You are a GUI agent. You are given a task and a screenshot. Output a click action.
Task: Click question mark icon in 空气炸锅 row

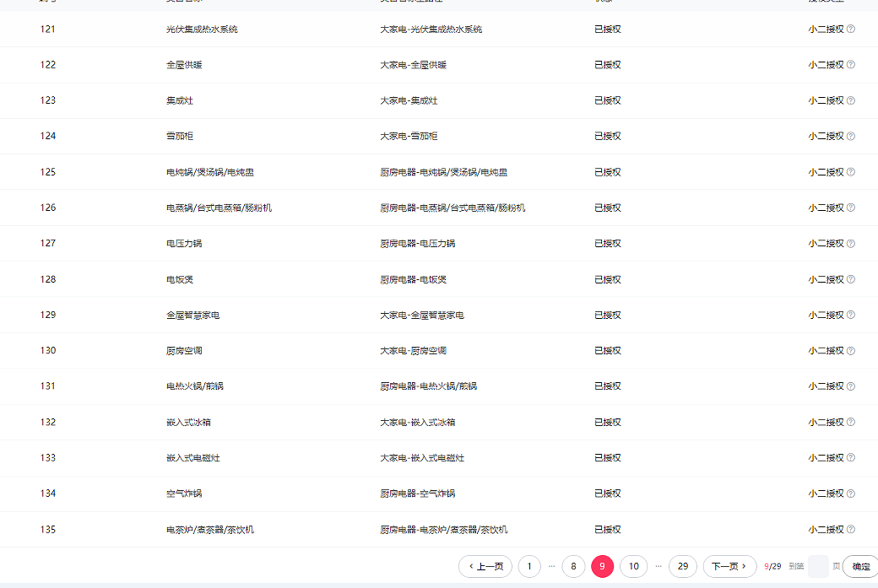click(851, 494)
